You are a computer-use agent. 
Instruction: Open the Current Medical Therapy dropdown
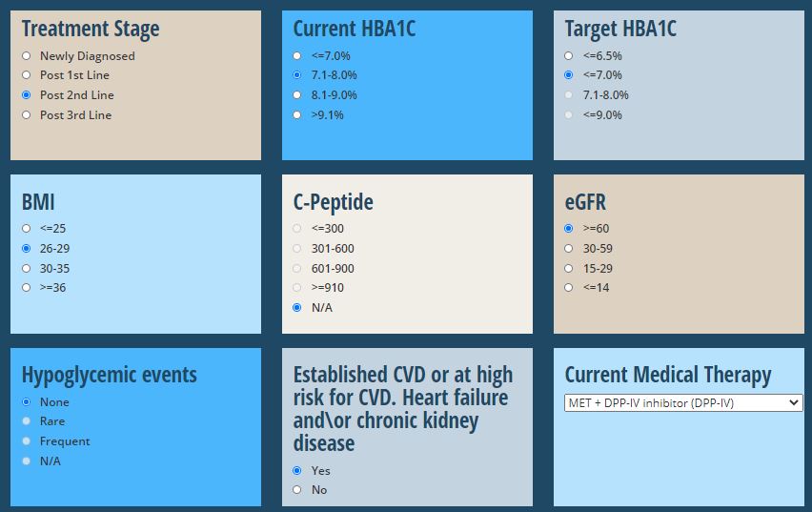pyautogui.click(x=683, y=402)
